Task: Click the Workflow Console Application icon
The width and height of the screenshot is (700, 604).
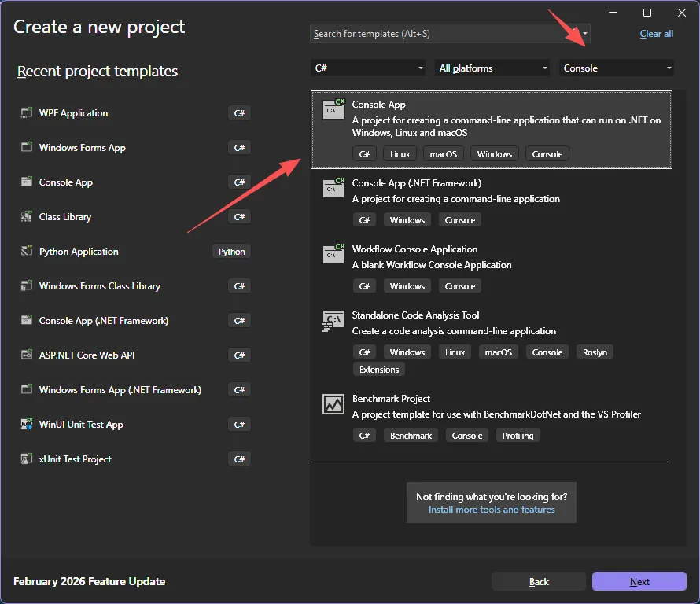Action: pyautogui.click(x=333, y=254)
